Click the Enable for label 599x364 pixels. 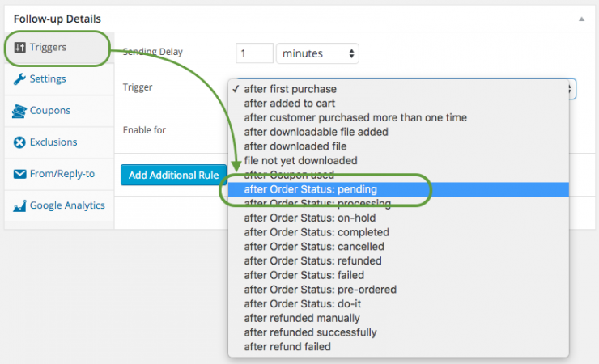144,130
